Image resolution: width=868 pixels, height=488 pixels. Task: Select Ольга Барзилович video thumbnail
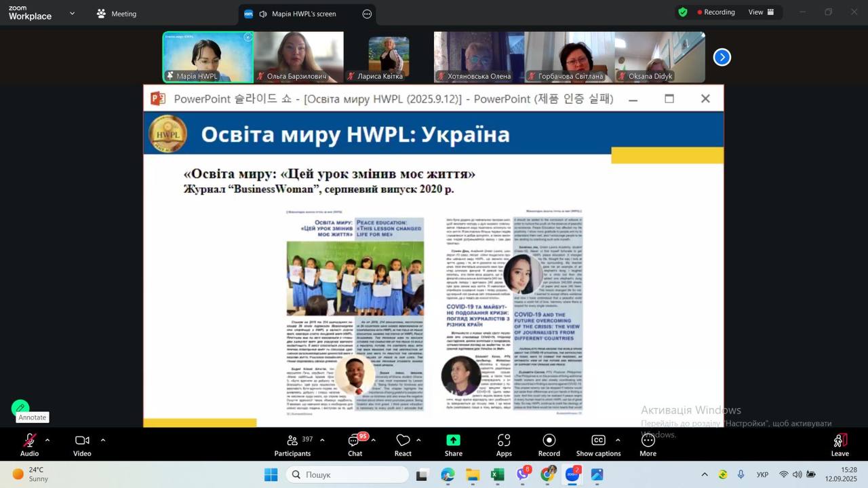[x=298, y=57]
